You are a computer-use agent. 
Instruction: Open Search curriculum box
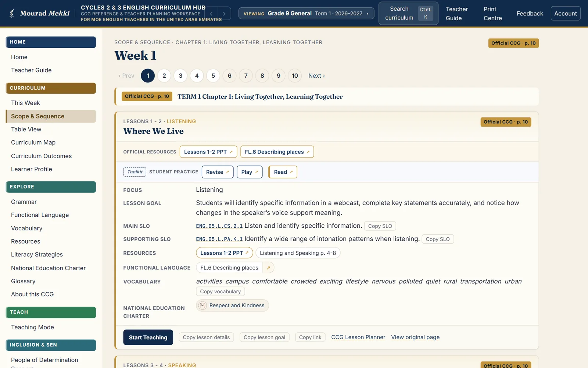click(408, 13)
